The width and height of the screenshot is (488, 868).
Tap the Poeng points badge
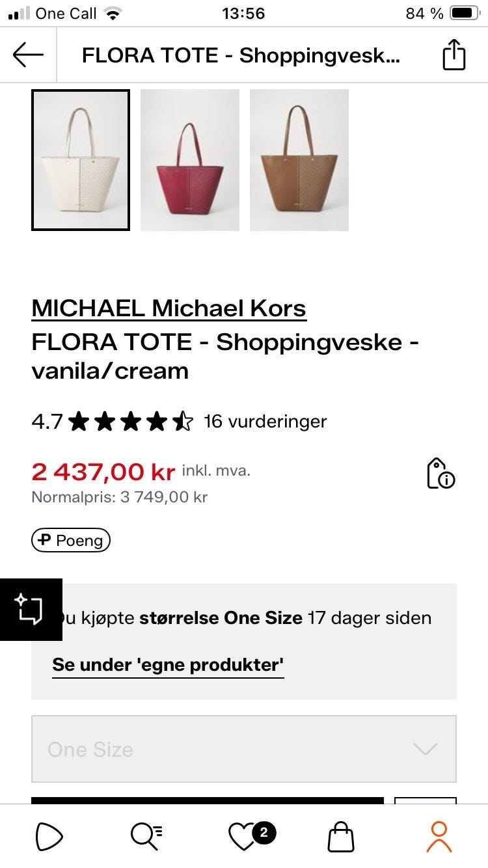(x=71, y=540)
